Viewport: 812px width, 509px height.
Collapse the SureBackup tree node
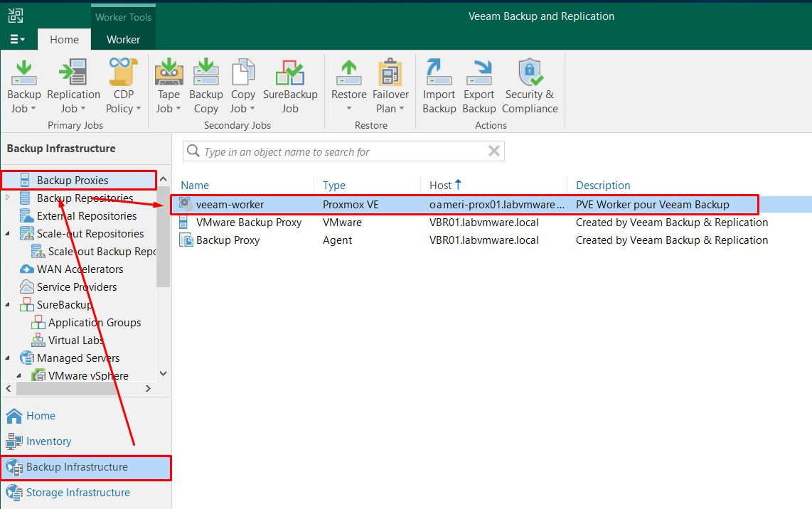pyautogui.click(x=7, y=304)
